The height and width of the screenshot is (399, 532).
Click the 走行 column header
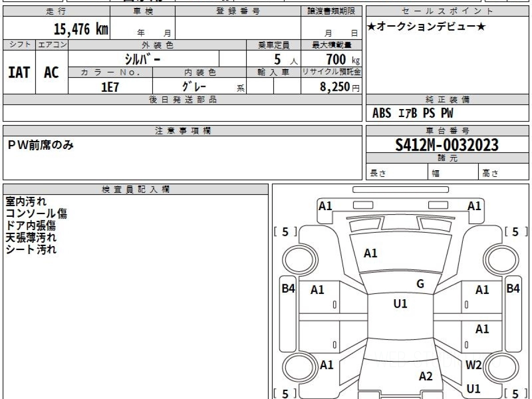pos(56,12)
